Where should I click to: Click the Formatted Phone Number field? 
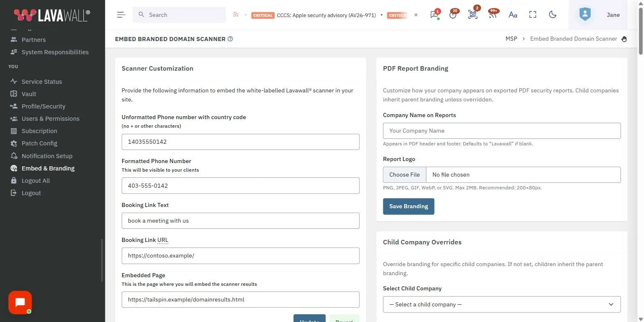240,186
